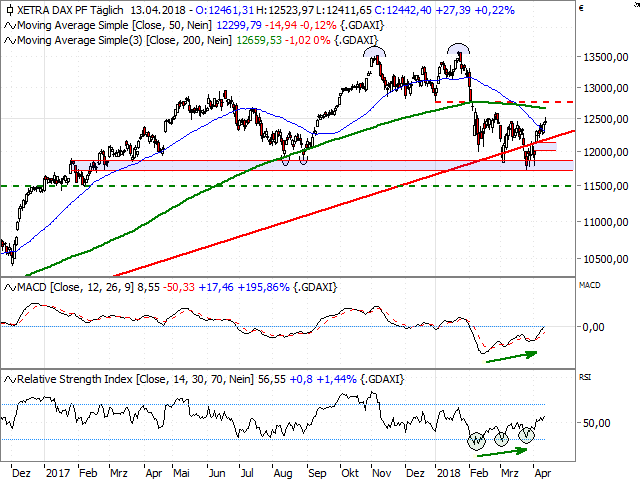Select the XETRA DAX PF Täglich title
Viewport: 640px width, 480px height.
pyautogui.click(x=70, y=10)
